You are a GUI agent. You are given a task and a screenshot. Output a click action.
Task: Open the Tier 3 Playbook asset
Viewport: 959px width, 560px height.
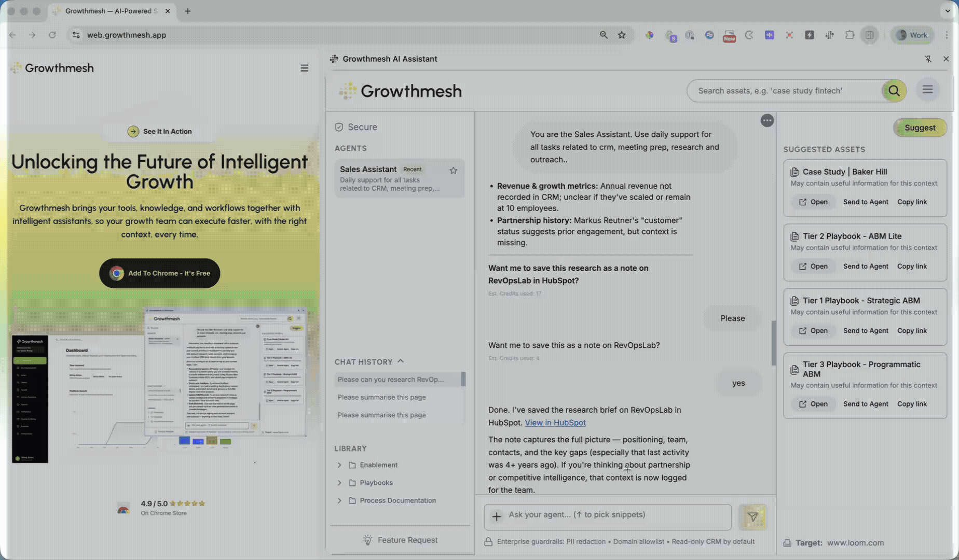813,404
